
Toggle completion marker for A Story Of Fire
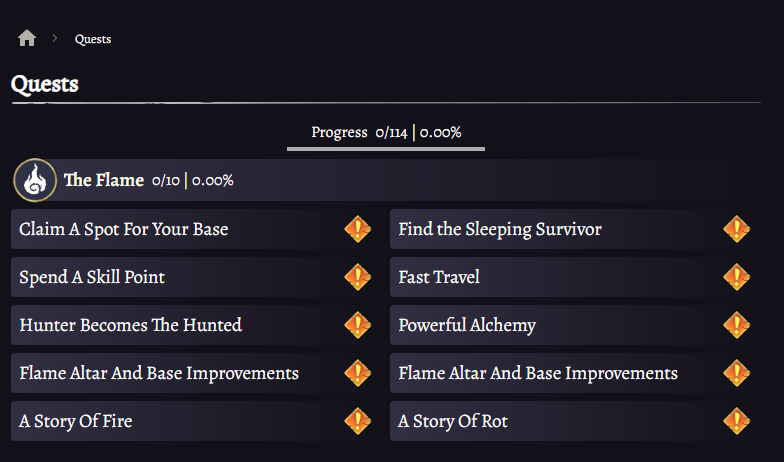point(357,421)
